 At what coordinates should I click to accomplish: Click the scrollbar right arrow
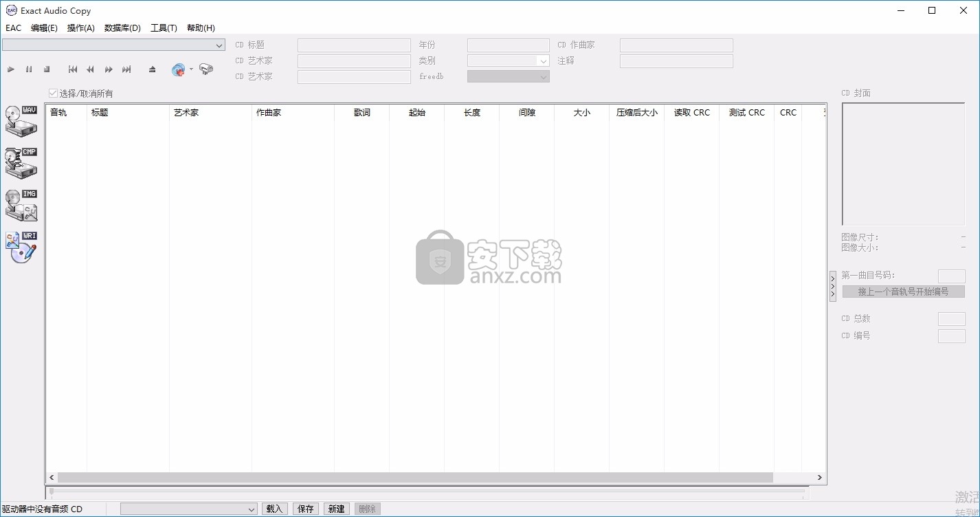coord(819,477)
